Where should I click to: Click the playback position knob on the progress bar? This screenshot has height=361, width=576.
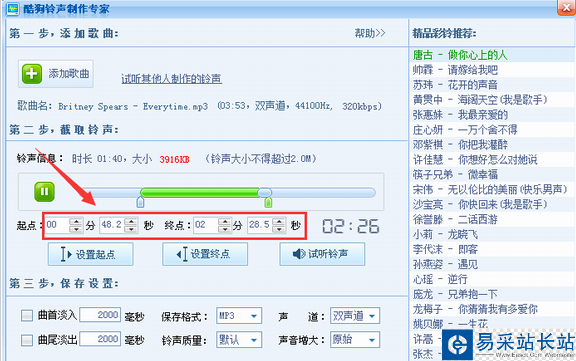coord(264,192)
